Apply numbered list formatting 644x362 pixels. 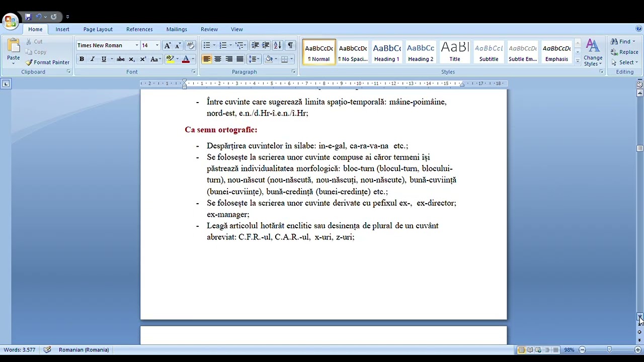click(223, 45)
